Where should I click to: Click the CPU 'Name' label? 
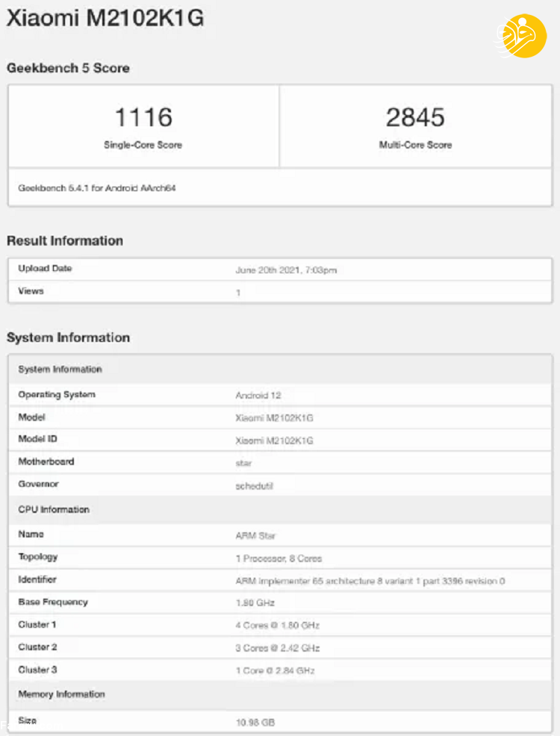[x=31, y=534]
